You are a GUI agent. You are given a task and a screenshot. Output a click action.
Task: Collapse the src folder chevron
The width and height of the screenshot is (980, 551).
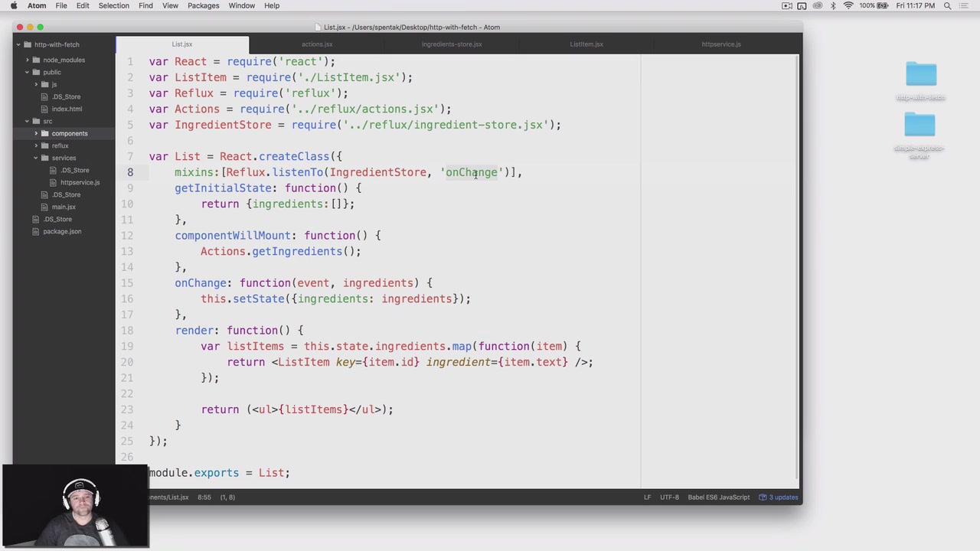[x=27, y=121]
